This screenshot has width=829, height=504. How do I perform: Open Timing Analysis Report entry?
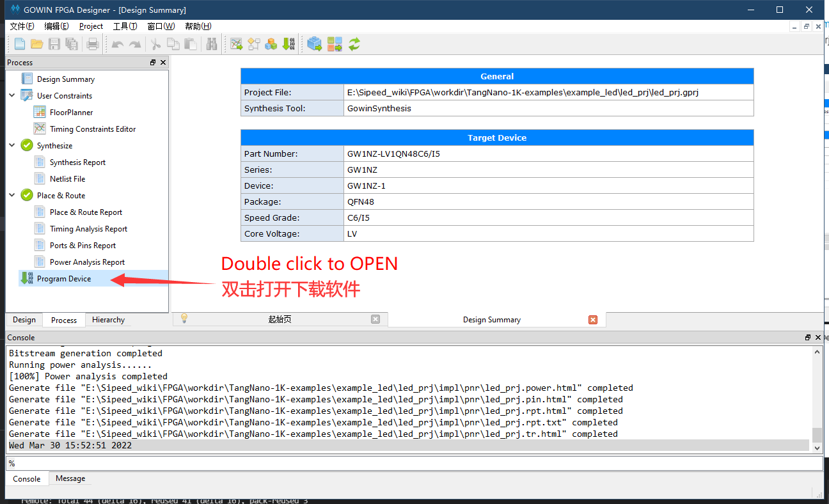[88, 229]
